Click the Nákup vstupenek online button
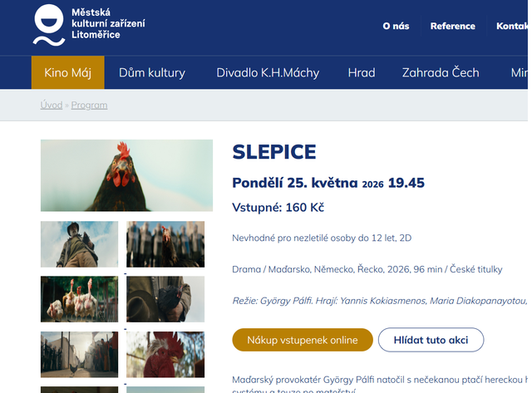 pyautogui.click(x=303, y=340)
